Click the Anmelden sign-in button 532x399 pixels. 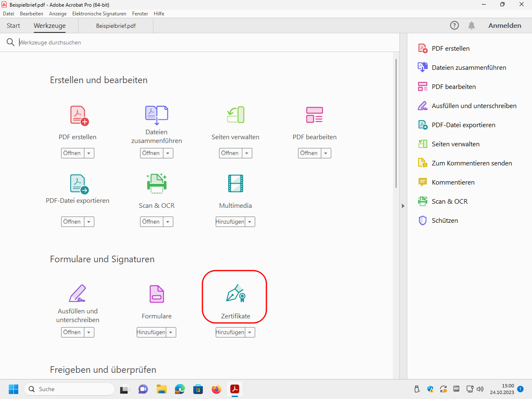point(505,26)
